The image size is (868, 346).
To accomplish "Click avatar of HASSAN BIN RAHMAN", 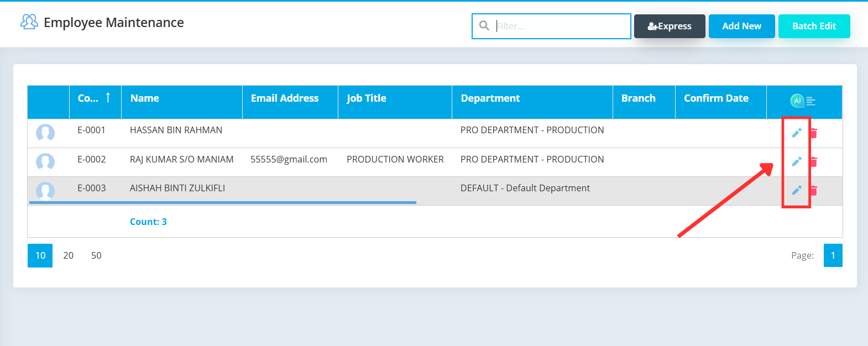I will [x=45, y=133].
